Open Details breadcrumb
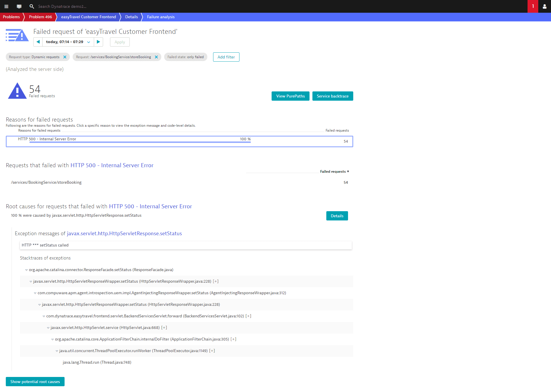 pyautogui.click(x=131, y=17)
